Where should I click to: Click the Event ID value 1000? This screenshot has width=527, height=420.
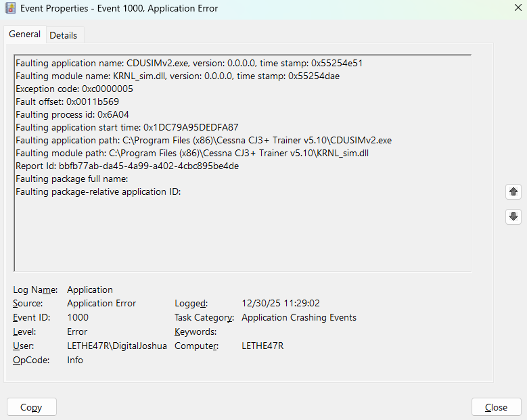pos(78,318)
